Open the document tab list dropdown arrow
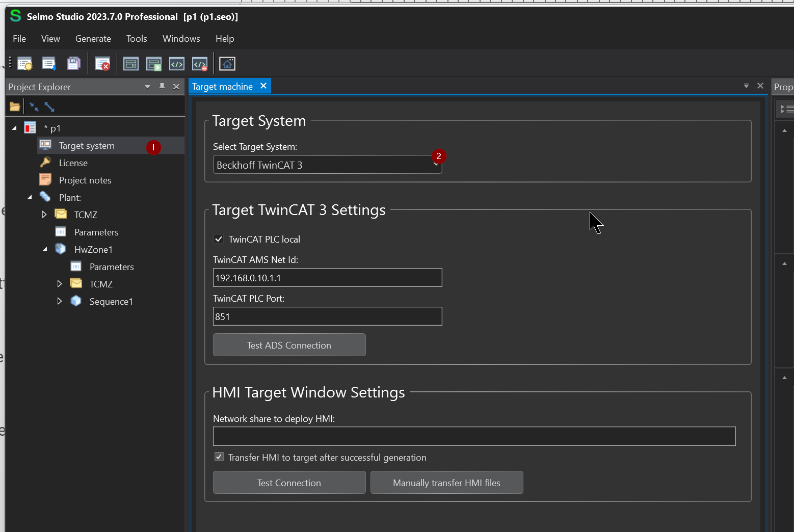794x532 pixels. point(746,86)
